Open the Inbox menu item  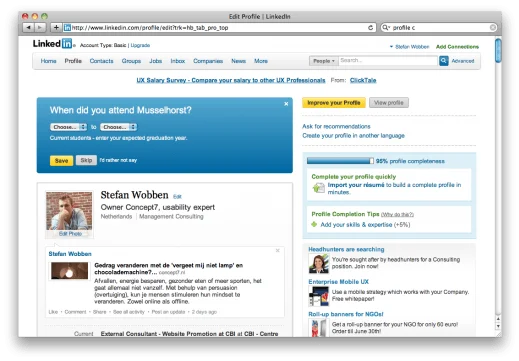[178, 61]
